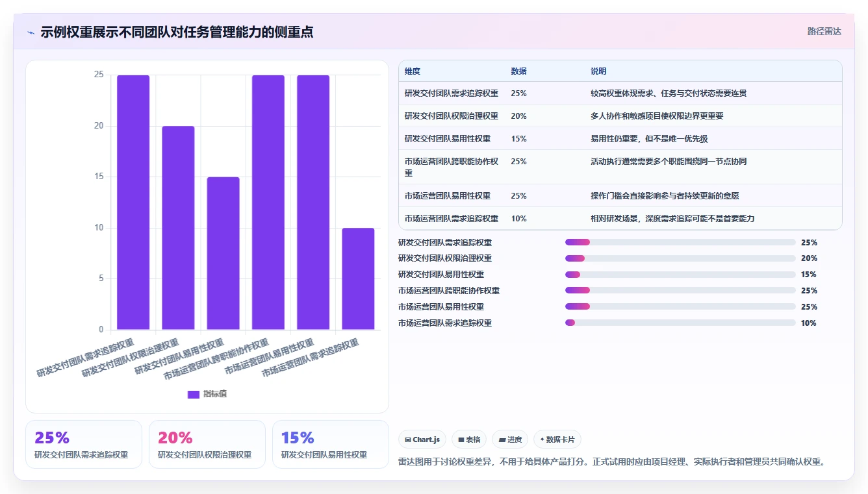Click description 易用性仍重要，但不是唯一优先级

[x=650, y=139]
